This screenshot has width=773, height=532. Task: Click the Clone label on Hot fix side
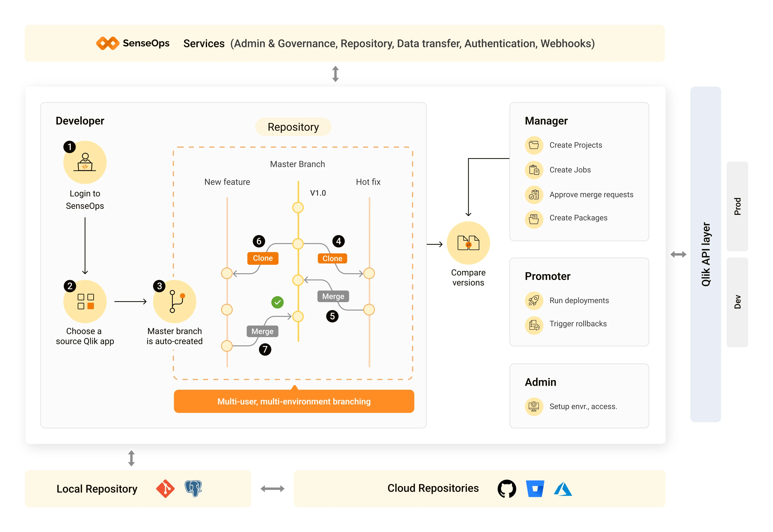click(332, 259)
